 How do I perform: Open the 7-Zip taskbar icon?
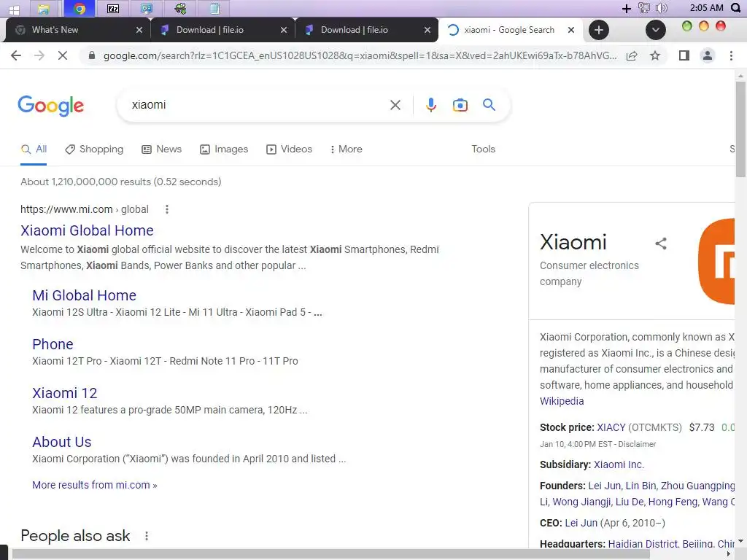pyautogui.click(x=113, y=9)
